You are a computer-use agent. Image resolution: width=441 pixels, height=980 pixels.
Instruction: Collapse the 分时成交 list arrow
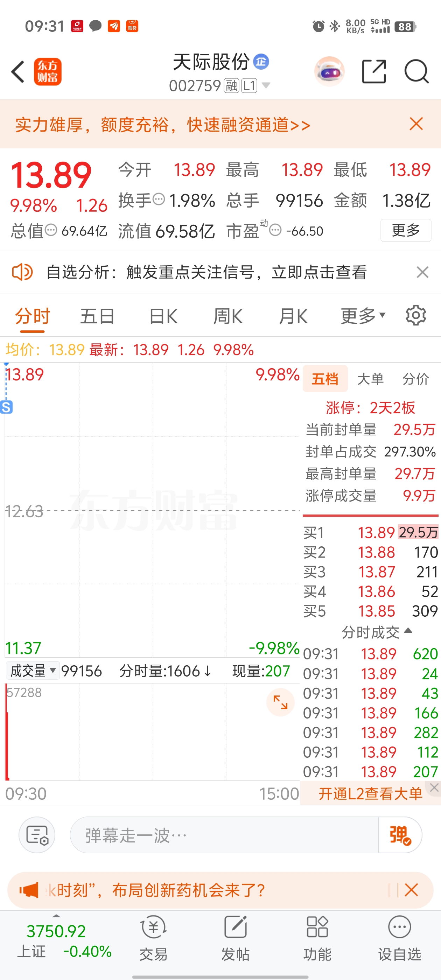pos(408,630)
